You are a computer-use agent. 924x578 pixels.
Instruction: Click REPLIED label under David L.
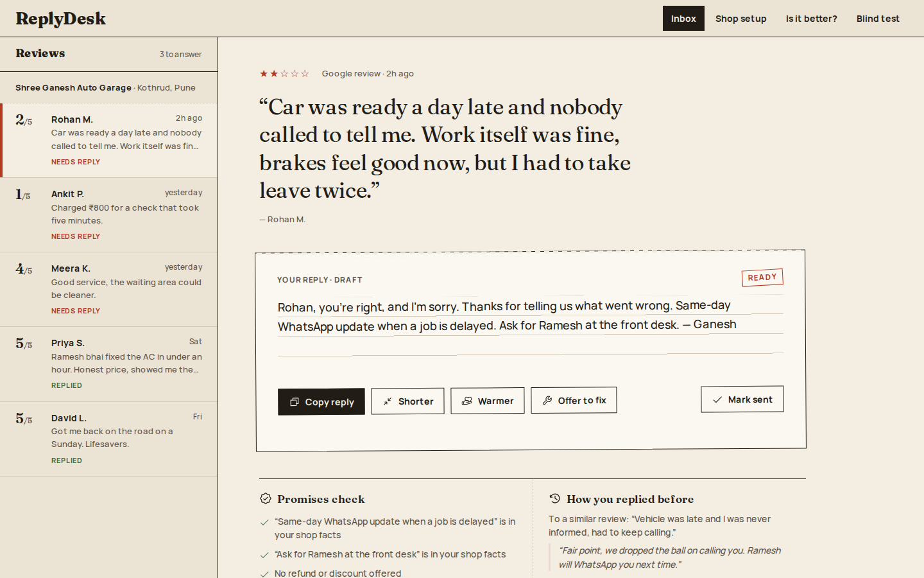pos(67,460)
